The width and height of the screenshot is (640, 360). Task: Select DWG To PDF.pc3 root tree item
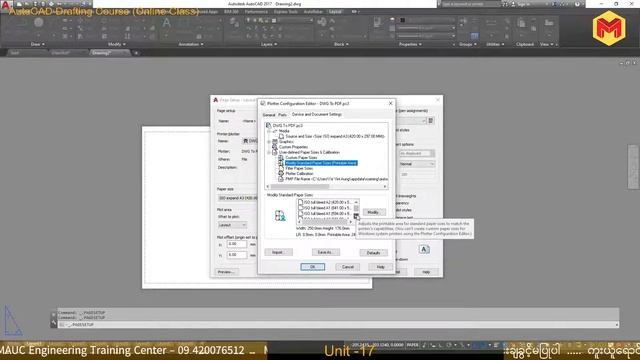(287, 126)
